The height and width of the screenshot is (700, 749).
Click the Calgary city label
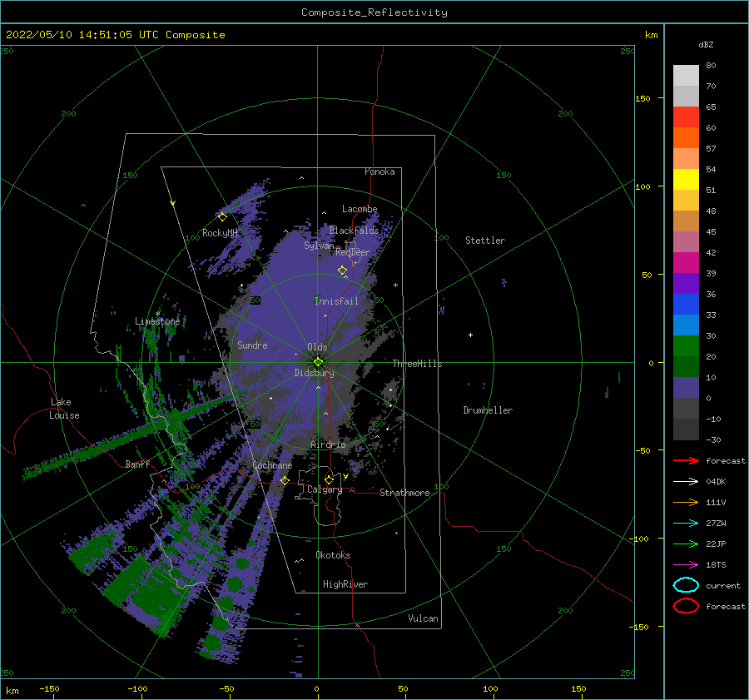(325, 489)
